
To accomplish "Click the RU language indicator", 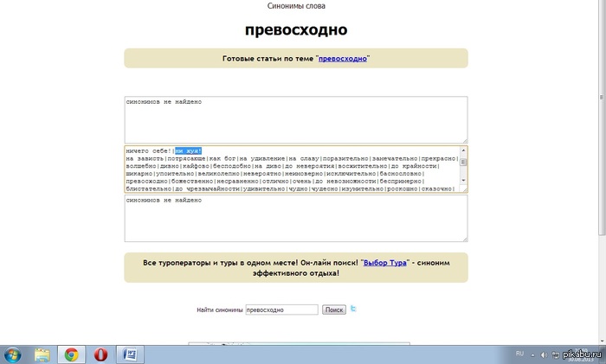I will coord(519,354).
